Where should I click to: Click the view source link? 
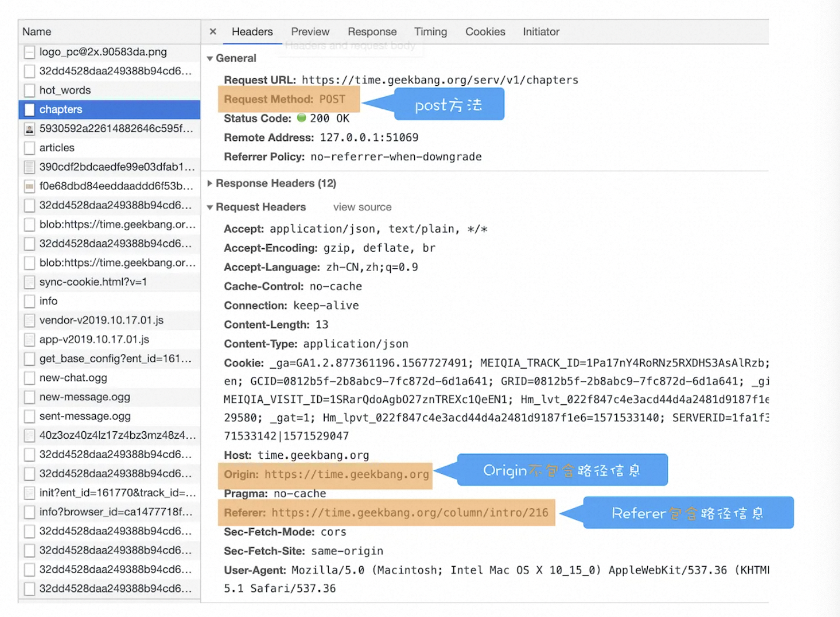click(362, 207)
